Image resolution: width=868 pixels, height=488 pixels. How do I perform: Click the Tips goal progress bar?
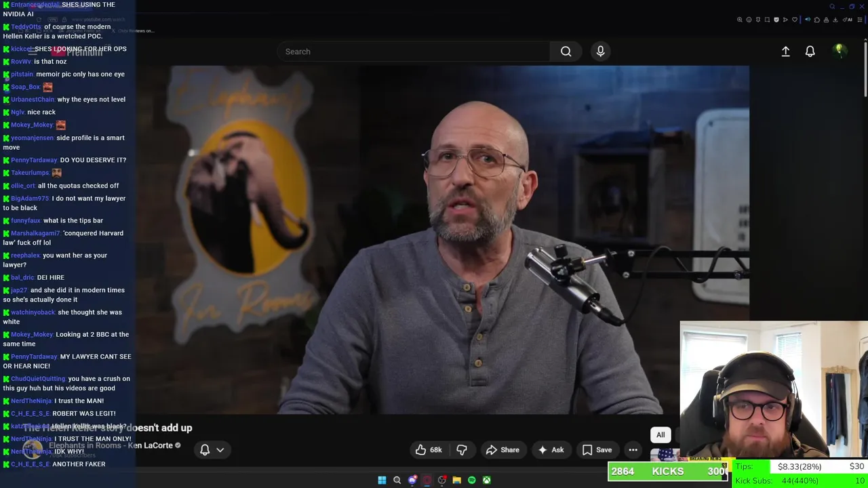coord(800,466)
